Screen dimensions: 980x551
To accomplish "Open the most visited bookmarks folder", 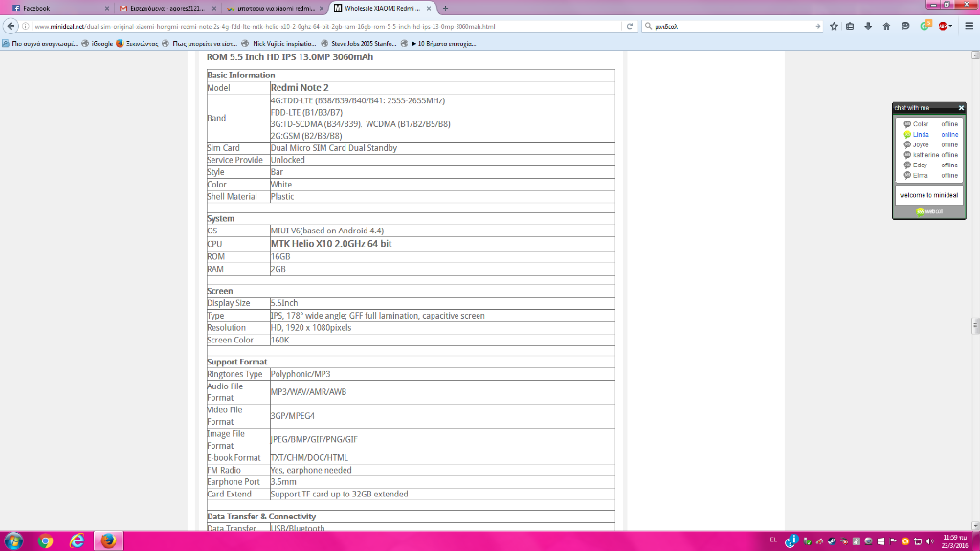I will pyautogui.click(x=40, y=44).
